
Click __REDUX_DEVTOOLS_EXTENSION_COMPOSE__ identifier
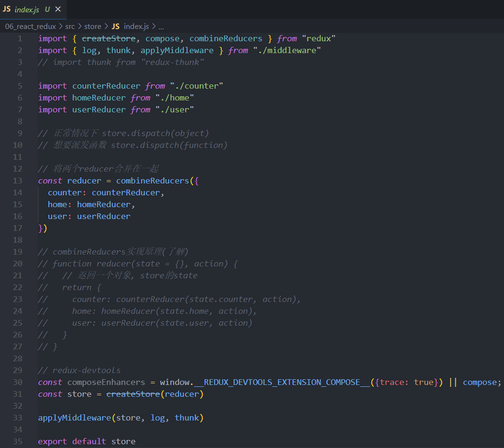coord(282,383)
